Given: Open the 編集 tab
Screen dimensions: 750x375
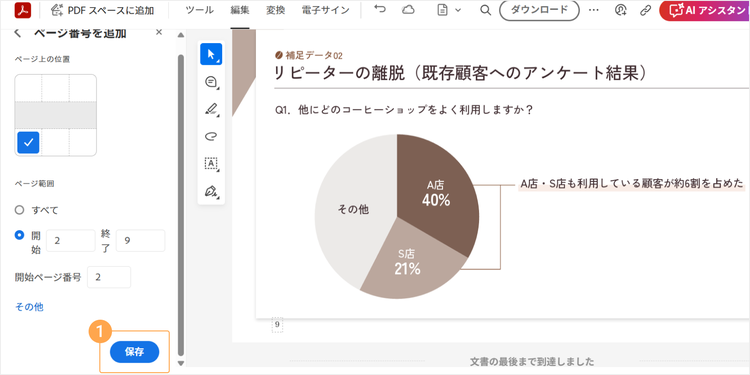Looking at the screenshot, I should [x=240, y=10].
